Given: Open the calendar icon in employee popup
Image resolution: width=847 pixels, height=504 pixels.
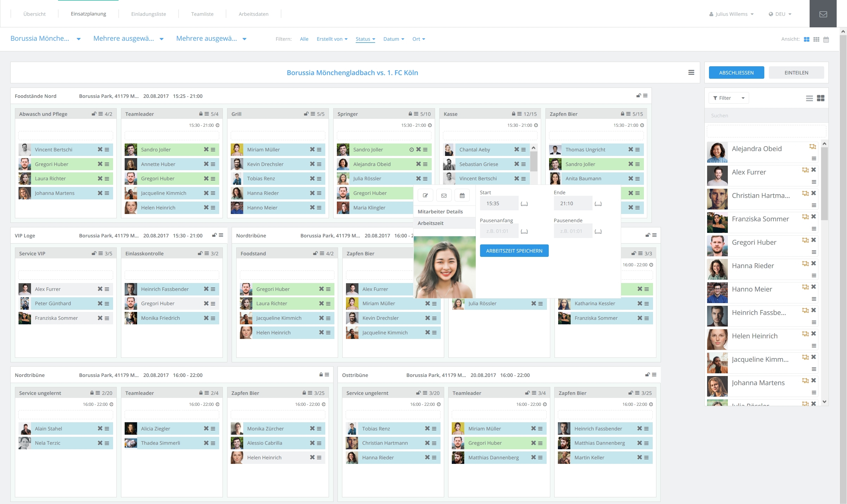Looking at the screenshot, I should coord(462,195).
